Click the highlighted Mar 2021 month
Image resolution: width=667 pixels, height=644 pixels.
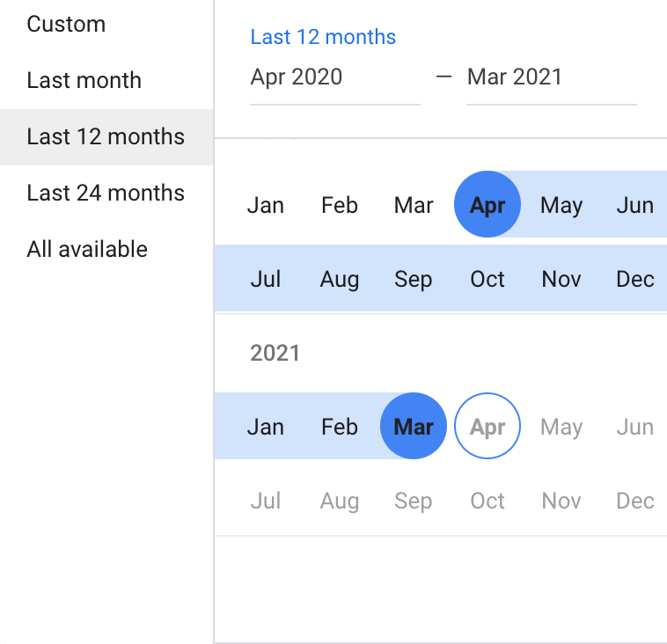tap(414, 427)
